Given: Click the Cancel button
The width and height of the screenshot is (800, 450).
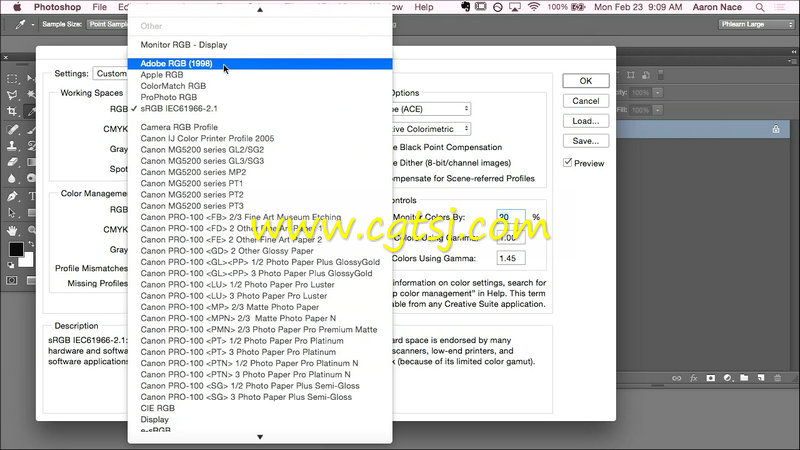Looking at the screenshot, I should pos(586,101).
